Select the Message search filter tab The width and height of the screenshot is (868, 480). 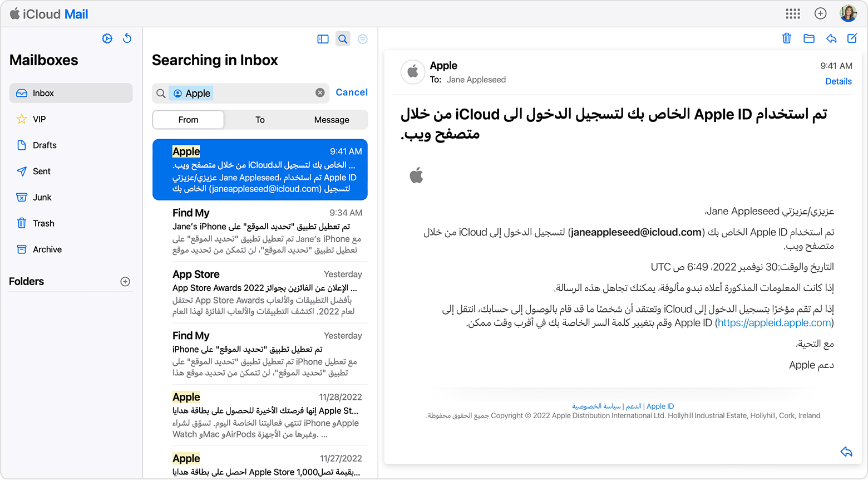pyautogui.click(x=332, y=120)
